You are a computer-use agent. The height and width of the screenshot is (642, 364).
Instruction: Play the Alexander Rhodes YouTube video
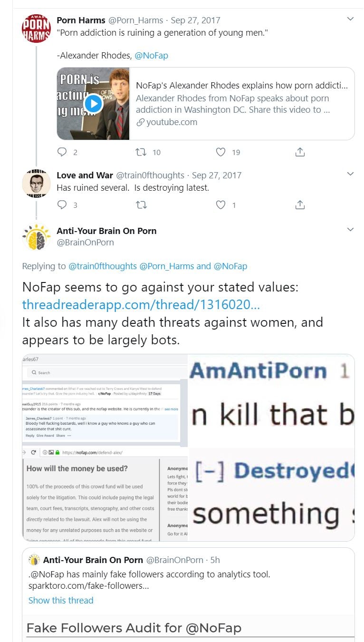[x=93, y=104]
